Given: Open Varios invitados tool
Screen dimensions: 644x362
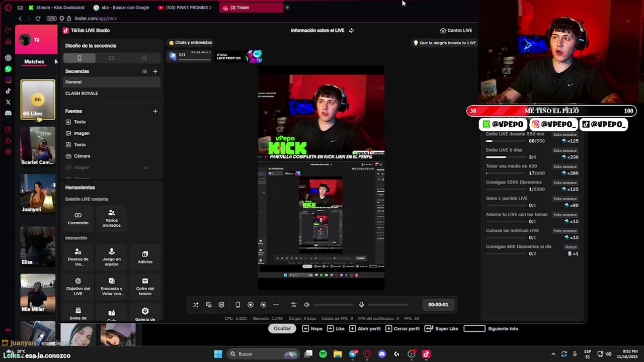Looking at the screenshot, I should (112, 218).
